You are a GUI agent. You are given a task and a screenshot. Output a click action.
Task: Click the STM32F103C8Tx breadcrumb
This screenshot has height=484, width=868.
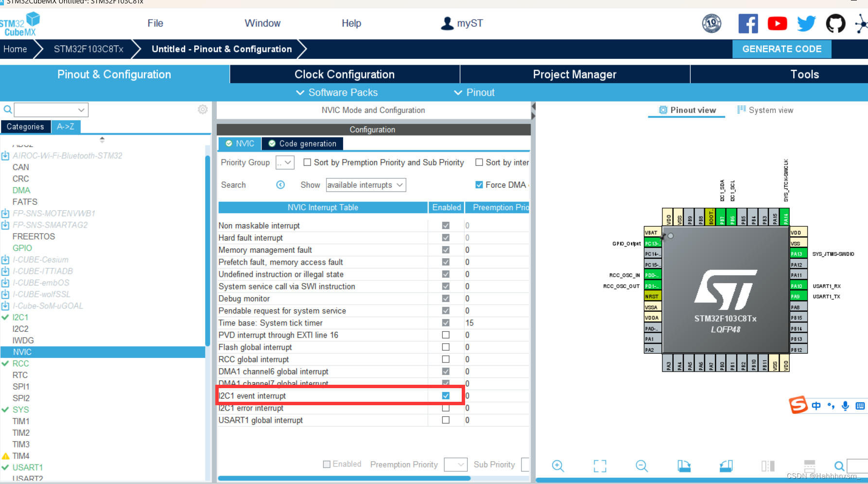tap(88, 49)
